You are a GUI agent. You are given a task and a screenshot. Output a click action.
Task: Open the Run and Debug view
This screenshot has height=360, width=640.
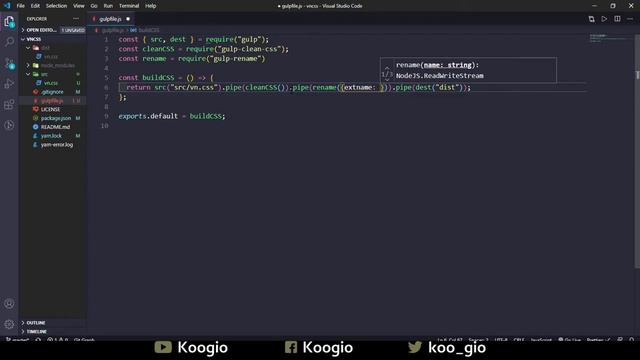9,84
